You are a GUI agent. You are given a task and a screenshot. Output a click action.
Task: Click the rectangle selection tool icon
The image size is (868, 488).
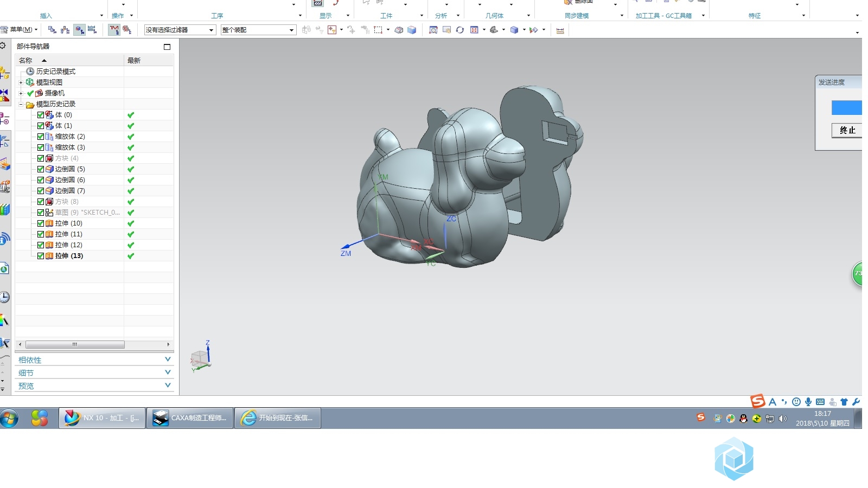click(x=378, y=30)
